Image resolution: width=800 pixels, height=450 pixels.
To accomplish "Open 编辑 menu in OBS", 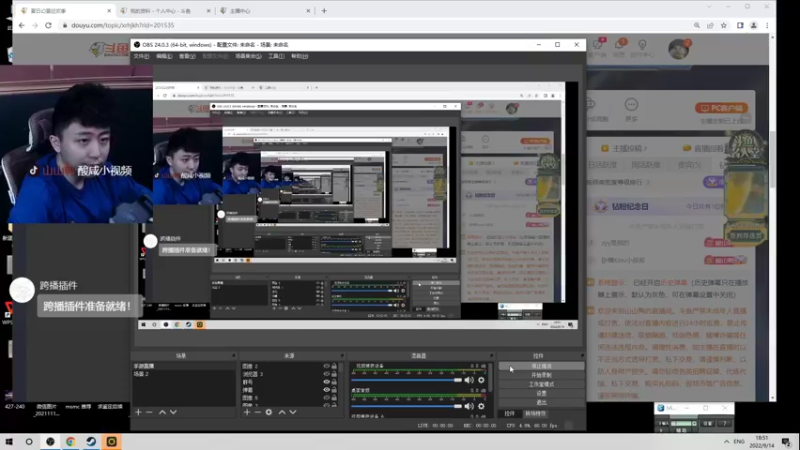I will pyautogui.click(x=164, y=56).
